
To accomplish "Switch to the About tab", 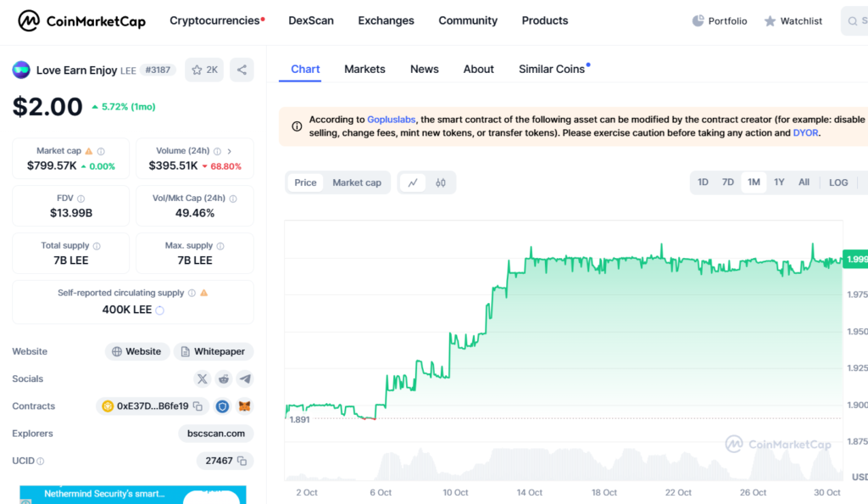I will [x=478, y=70].
